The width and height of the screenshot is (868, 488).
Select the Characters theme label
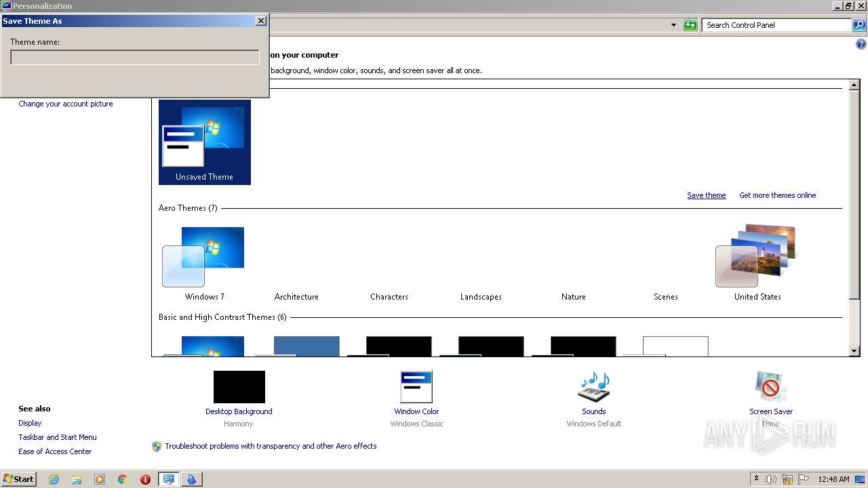[389, 297]
